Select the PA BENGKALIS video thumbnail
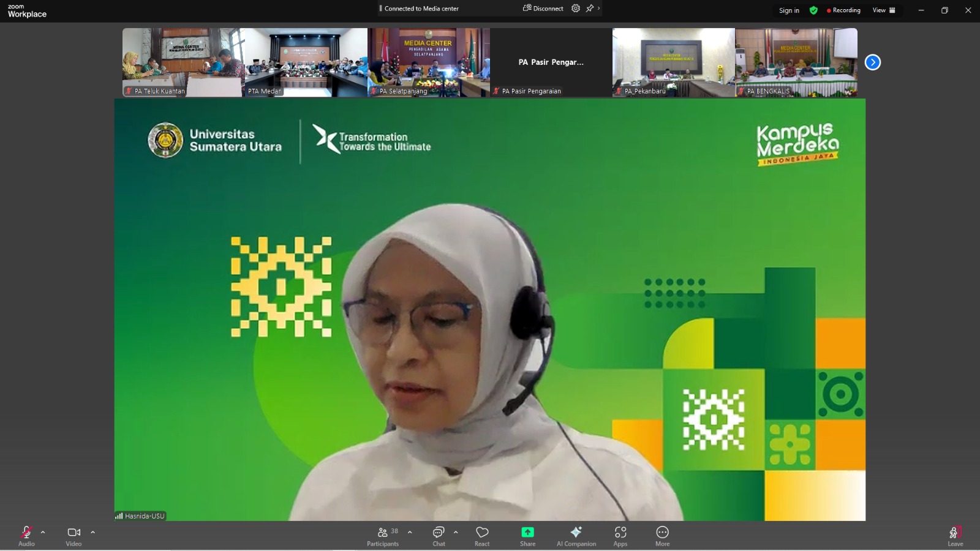980x551 pixels. (796, 62)
